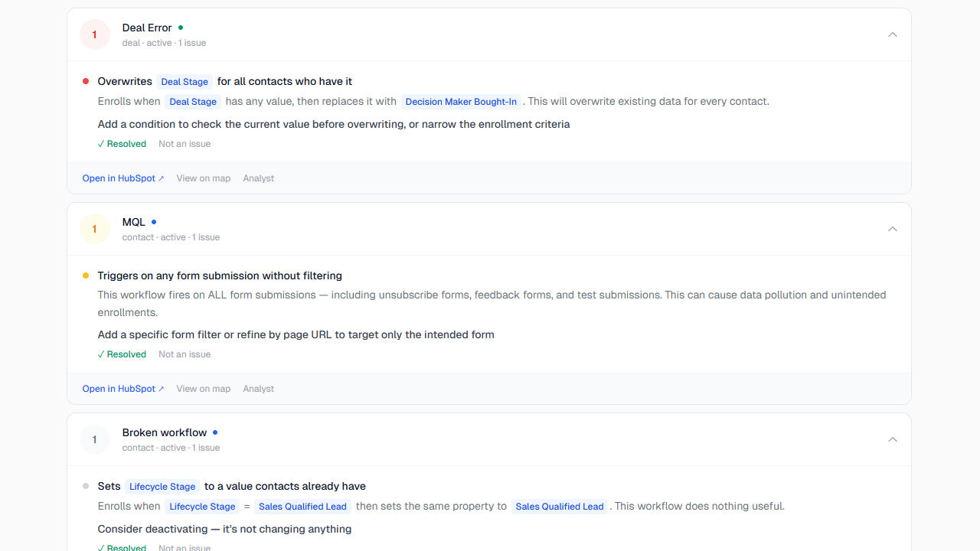View MQL workflow on map

click(203, 389)
